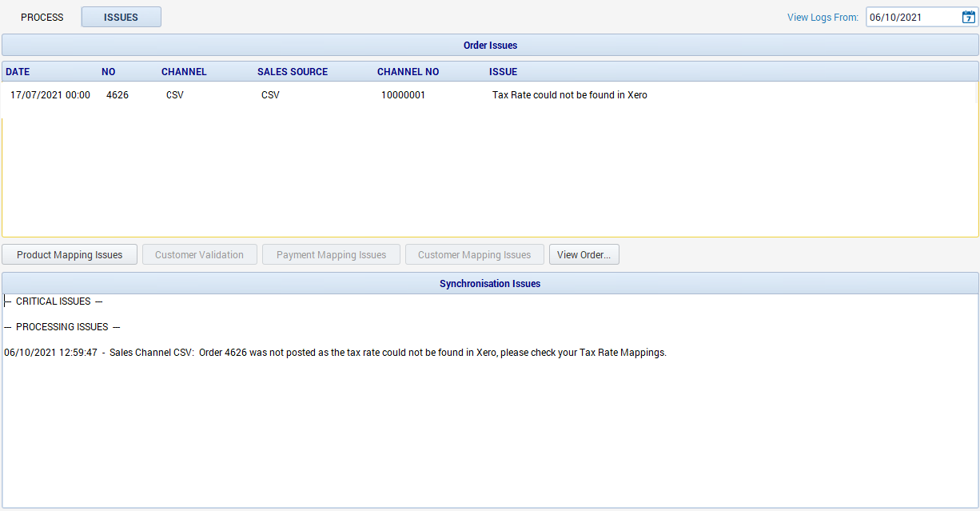Click the PROCESSING ISSUES heading line
Viewport: 980px width, 511px height.
(x=62, y=327)
